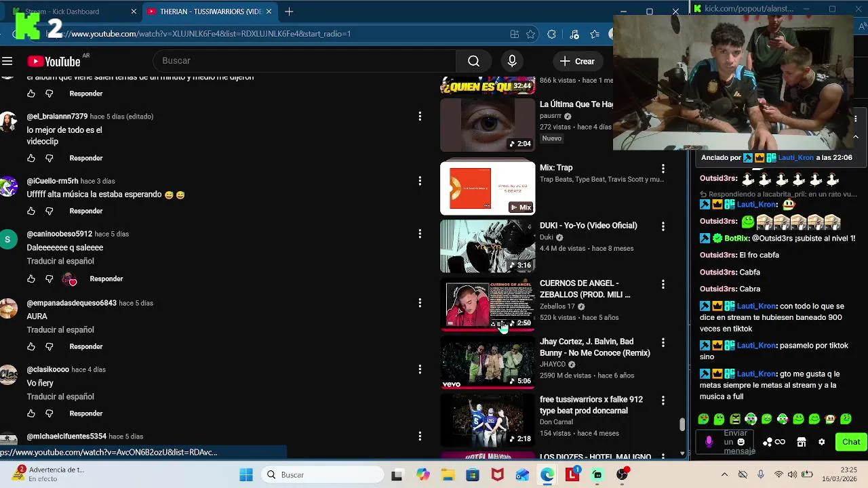Viewport: 868px width, 488px height.
Task: Open options menu for @michaelcifuentes5354 comment
Action: (420, 436)
